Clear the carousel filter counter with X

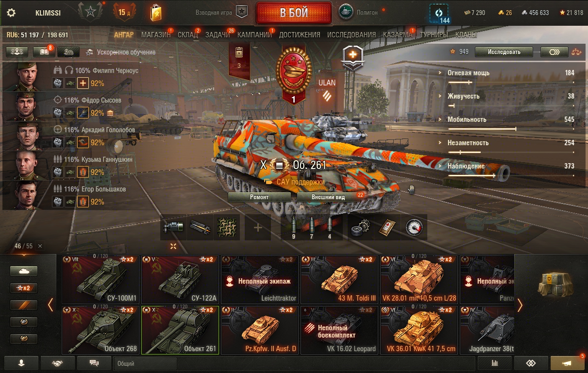click(x=40, y=246)
